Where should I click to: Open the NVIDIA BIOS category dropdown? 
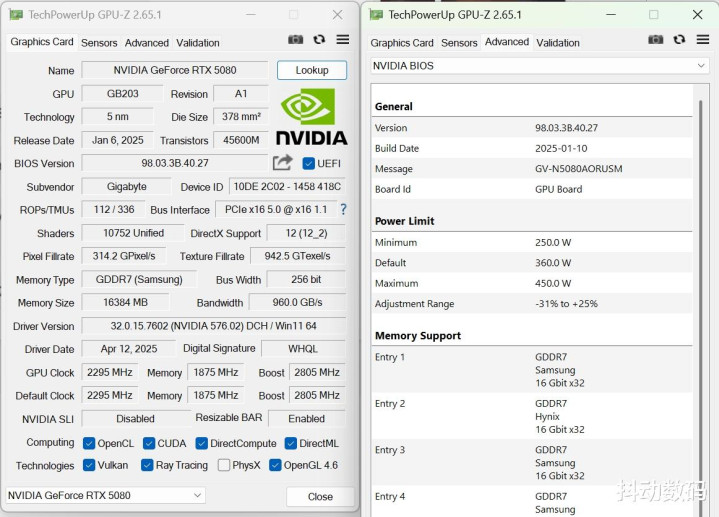539,66
